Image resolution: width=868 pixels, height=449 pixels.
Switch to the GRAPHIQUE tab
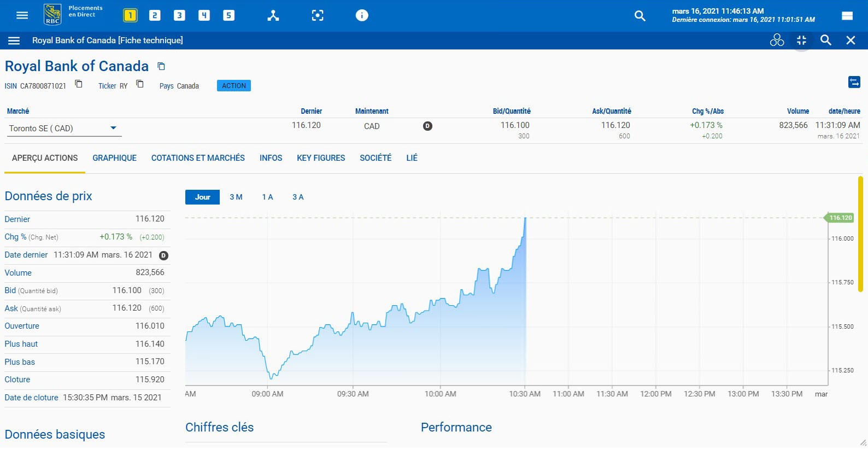tap(114, 158)
